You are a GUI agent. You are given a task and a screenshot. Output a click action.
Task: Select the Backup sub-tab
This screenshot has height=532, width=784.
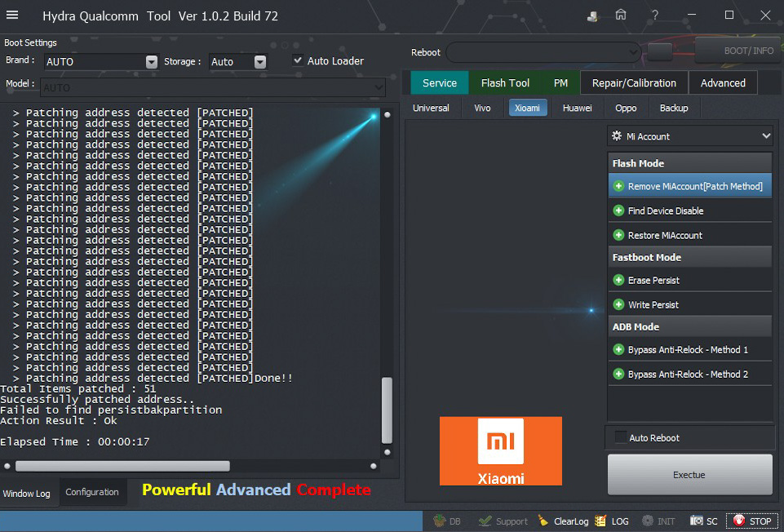674,108
